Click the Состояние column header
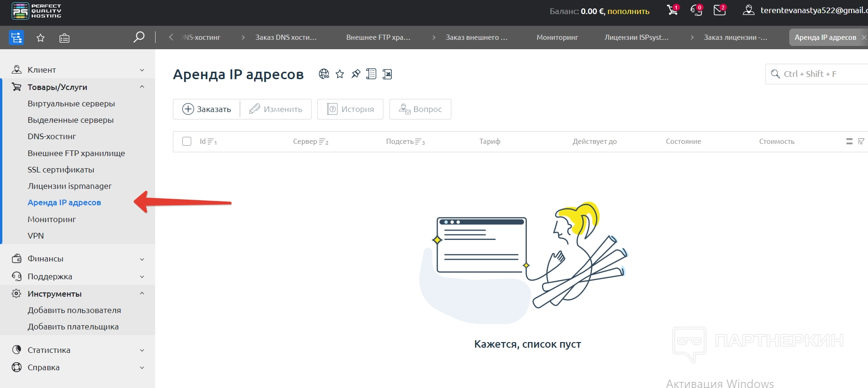 (683, 142)
